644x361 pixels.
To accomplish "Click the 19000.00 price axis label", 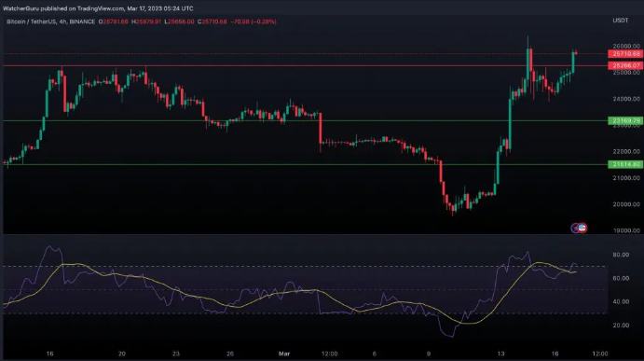I will [x=626, y=230].
